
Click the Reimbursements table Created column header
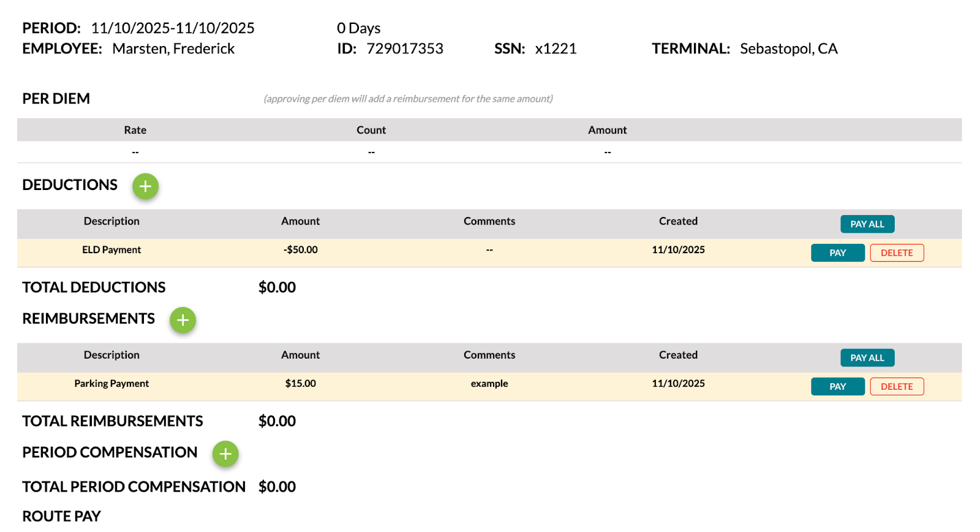coord(678,355)
